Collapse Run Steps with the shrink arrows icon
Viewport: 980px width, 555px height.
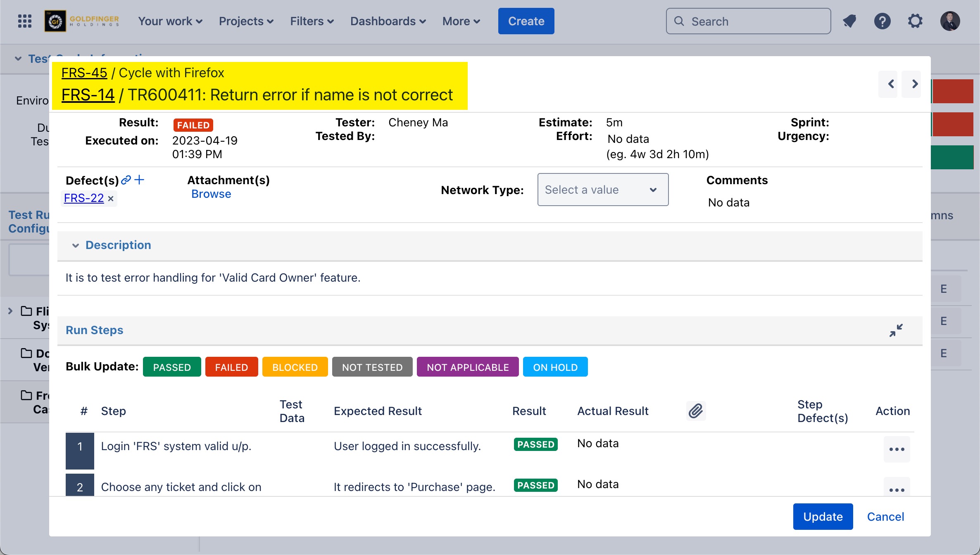click(896, 330)
